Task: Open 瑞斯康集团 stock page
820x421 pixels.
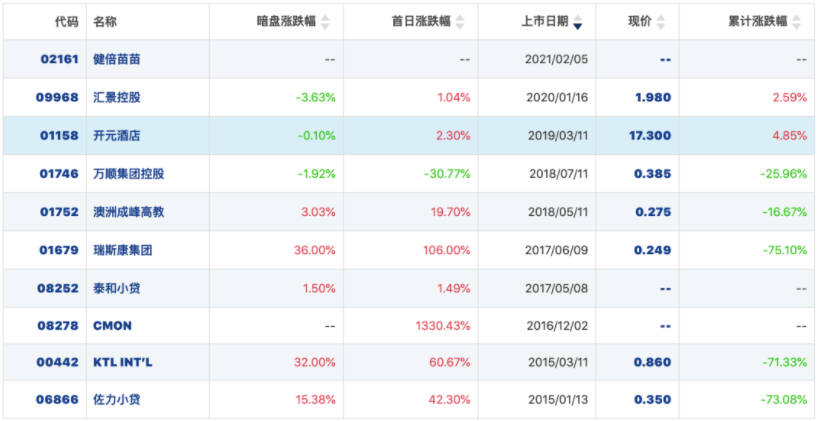Action: 123,250
